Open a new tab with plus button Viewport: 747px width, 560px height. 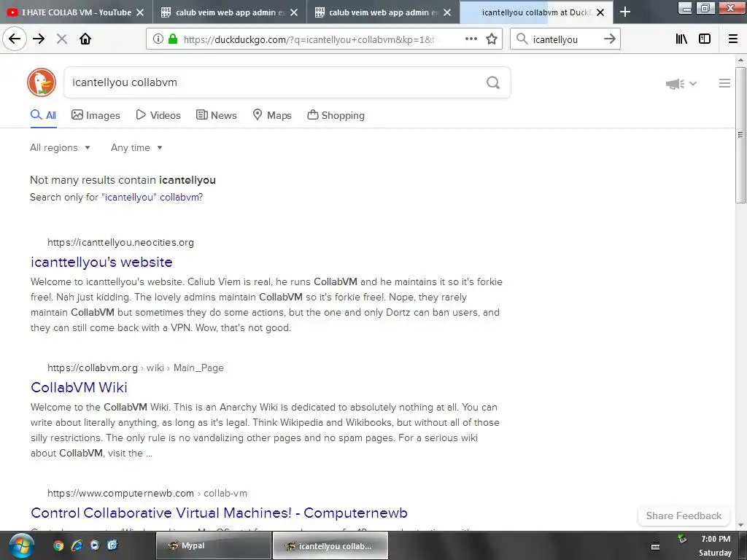(625, 12)
